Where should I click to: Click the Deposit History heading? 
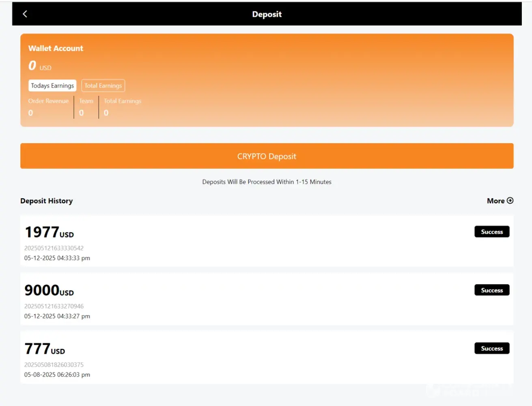click(47, 201)
